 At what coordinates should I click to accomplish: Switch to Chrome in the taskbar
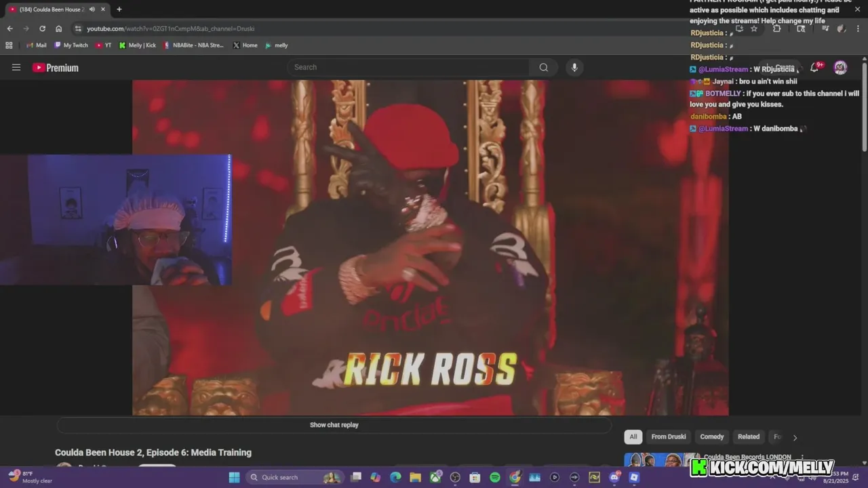click(515, 477)
